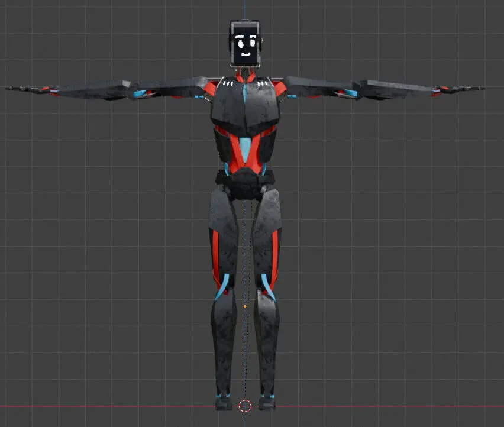This screenshot has height=427, width=504.
Task: Click the light-blue panel on the robot's abdomen
Action: point(245,149)
